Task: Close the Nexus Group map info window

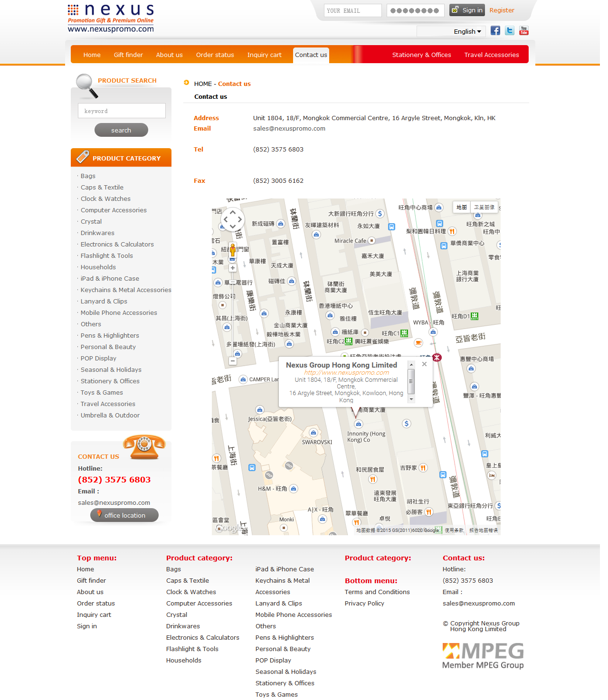Action: (x=424, y=364)
